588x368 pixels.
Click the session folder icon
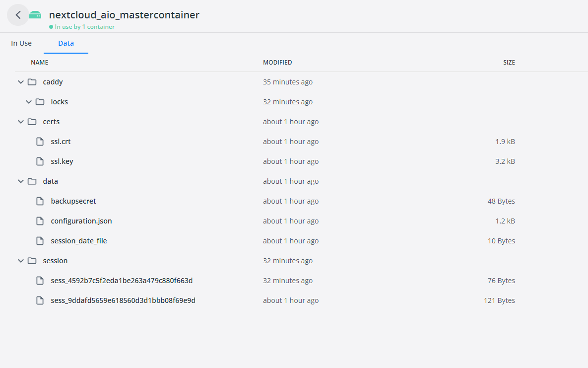[x=32, y=261]
